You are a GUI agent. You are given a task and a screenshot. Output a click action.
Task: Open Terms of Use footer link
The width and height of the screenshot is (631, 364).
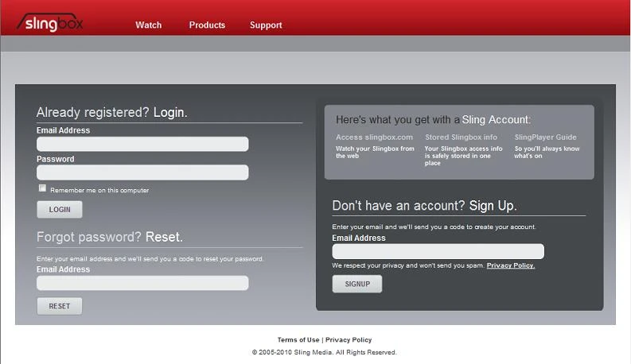tap(298, 340)
